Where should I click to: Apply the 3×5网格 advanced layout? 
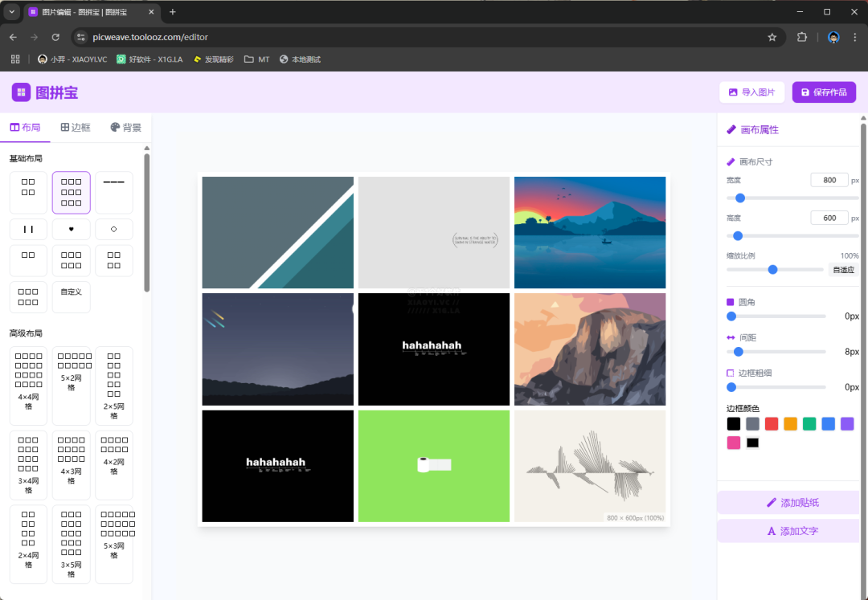[x=72, y=544]
